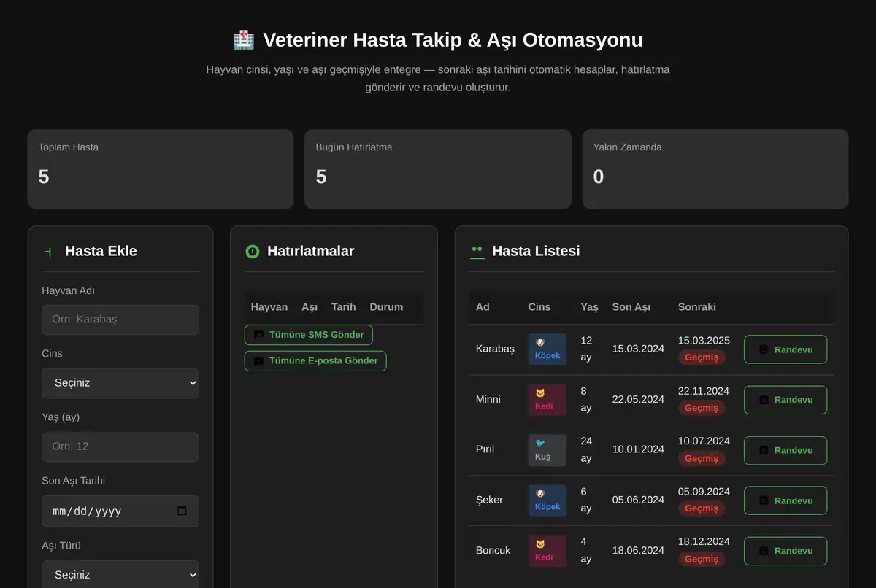Viewport: 876px width, 588px height.
Task: Click the Hasta Ekle panel icon
Action: [x=48, y=252]
